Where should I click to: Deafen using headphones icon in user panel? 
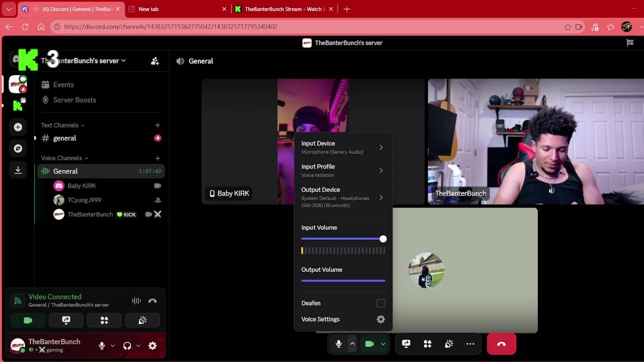127,345
